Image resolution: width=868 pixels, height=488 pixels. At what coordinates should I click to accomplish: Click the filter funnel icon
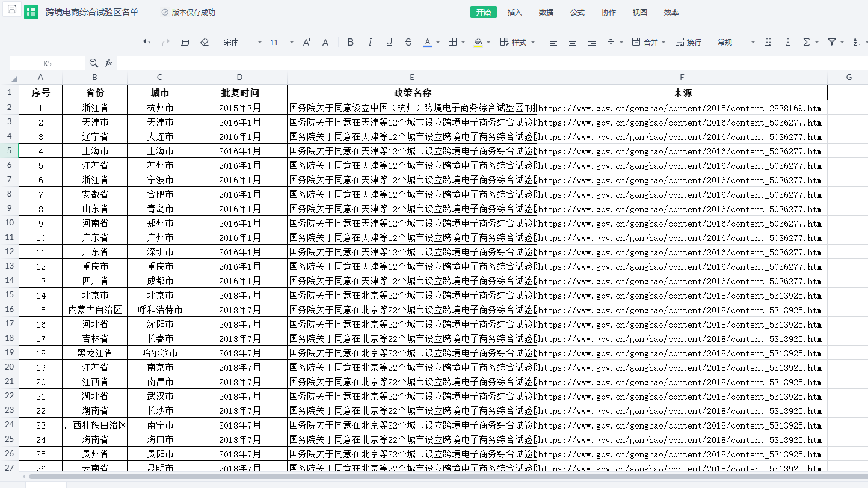(832, 42)
